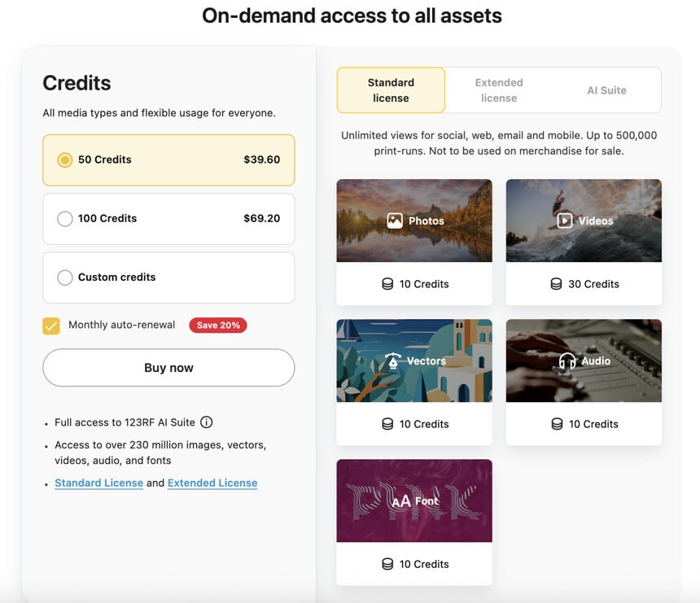Click the AI Suite info icon
This screenshot has width=700, height=603.
207,422
